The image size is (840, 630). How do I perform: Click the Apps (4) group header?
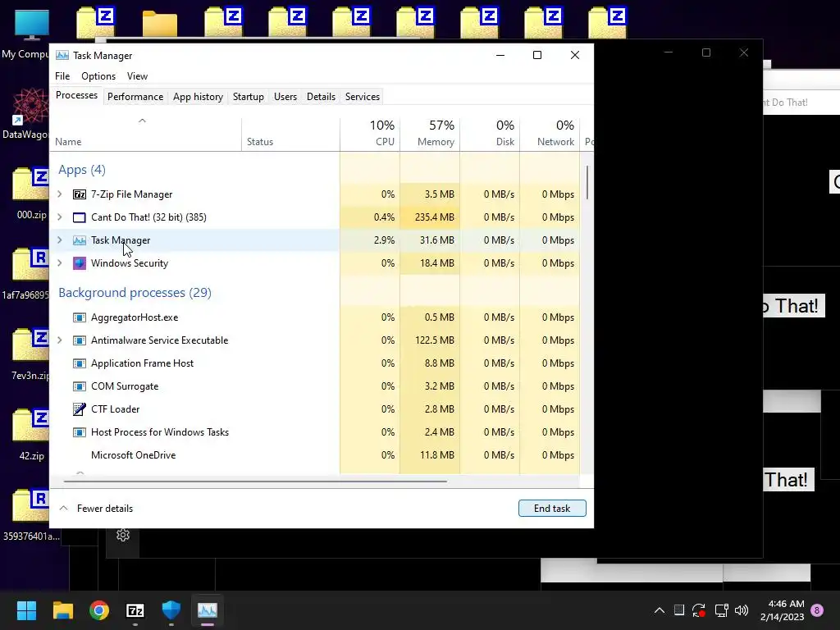coord(82,170)
